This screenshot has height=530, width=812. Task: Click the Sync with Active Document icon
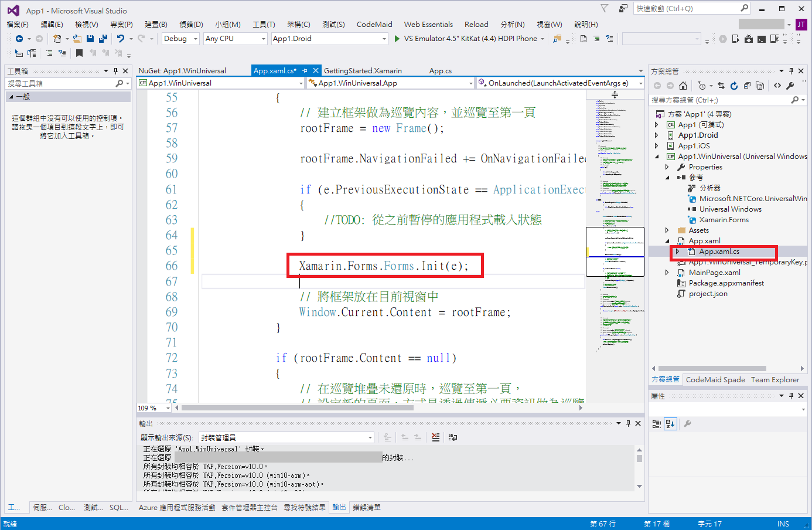tap(721, 86)
